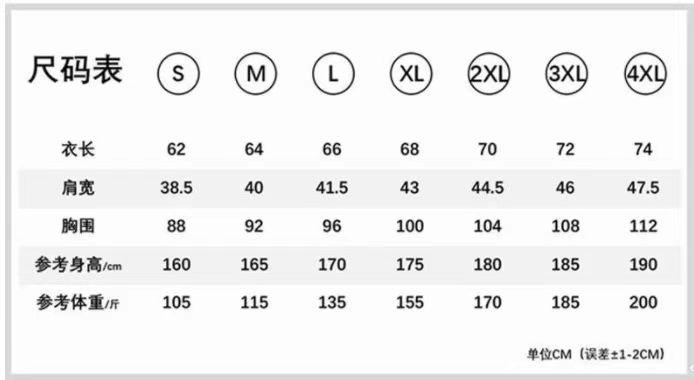The height and width of the screenshot is (380, 694).
Task: Click the circled S size icon
Action: tap(178, 73)
